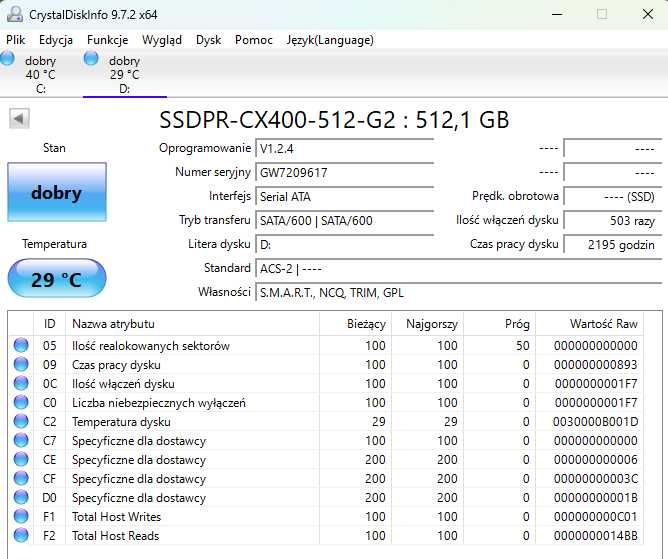
Task: Click the blue 'dobry' health status button
Action: 57,192
